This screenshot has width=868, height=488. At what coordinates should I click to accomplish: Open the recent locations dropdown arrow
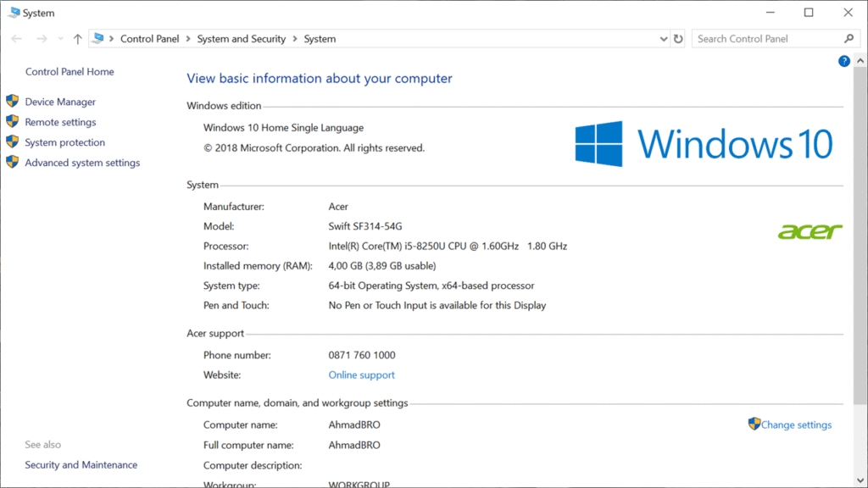point(60,39)
